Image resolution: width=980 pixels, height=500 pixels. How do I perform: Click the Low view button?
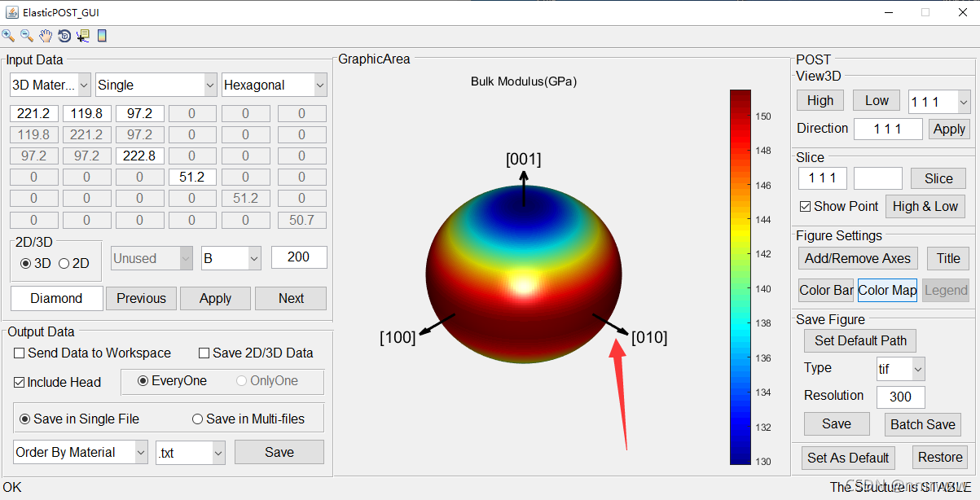877,100
